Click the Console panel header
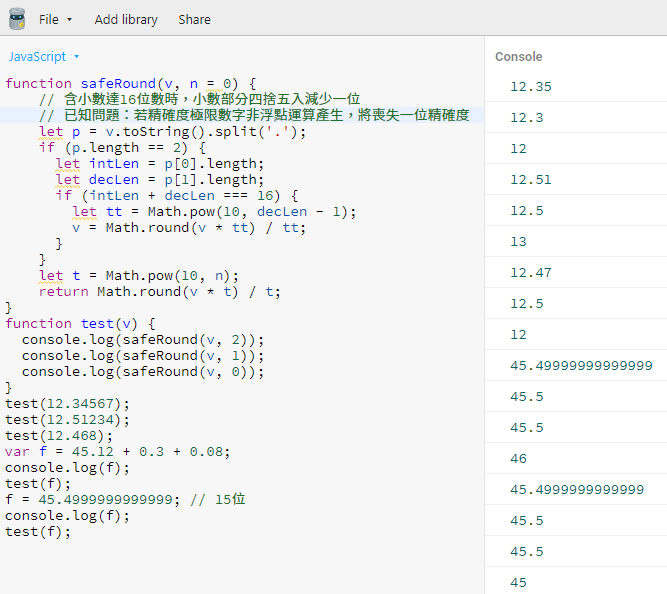667x594 pixels. click(519, 57)
